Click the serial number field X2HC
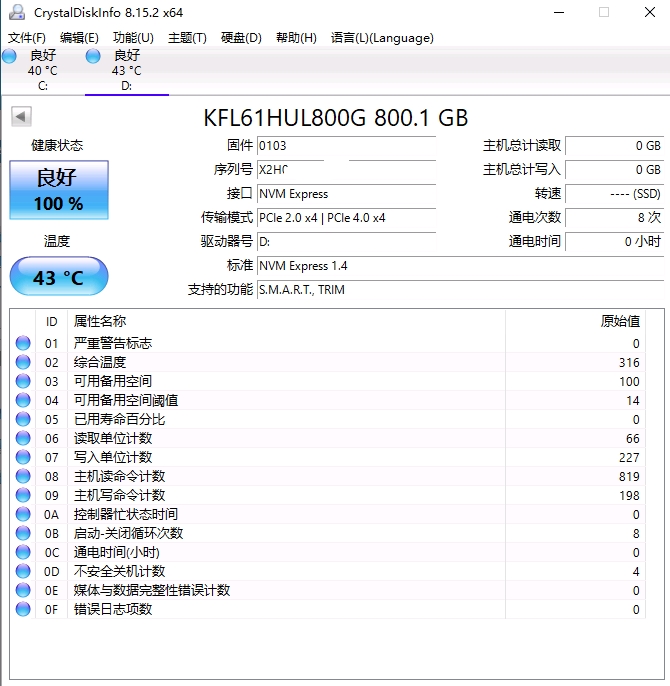Screen dimensions: 670x686 346,169
